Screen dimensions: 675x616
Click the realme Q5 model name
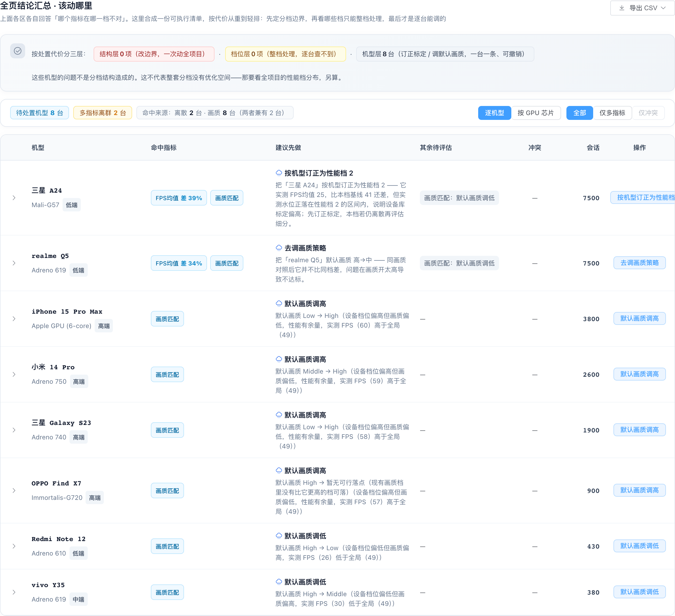(x=50, y=256)
